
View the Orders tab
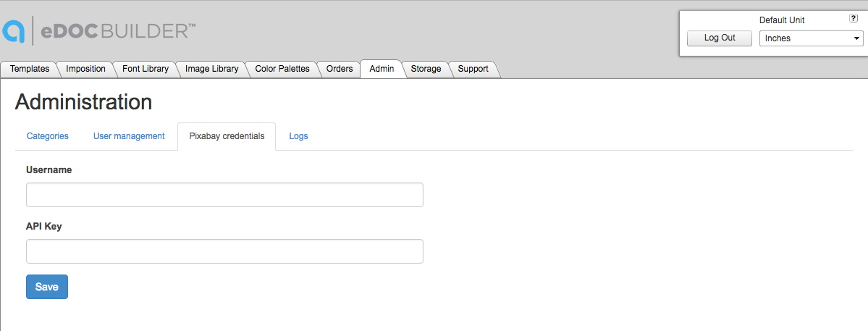point(340,69)
